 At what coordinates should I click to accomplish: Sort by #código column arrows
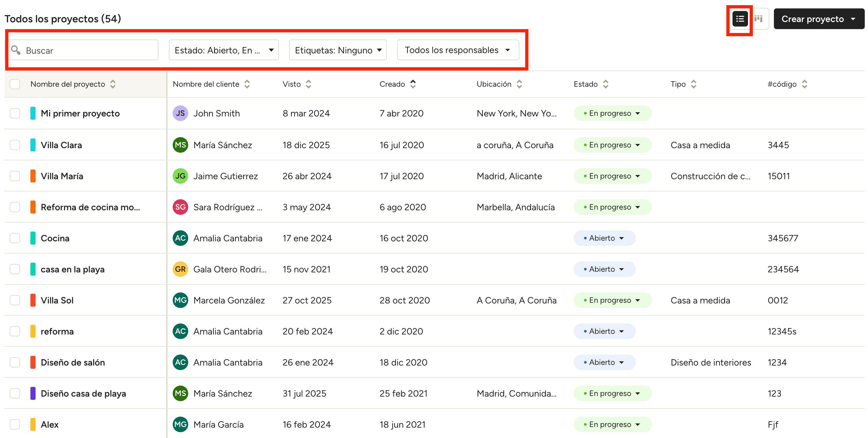[x=804, y=84]
